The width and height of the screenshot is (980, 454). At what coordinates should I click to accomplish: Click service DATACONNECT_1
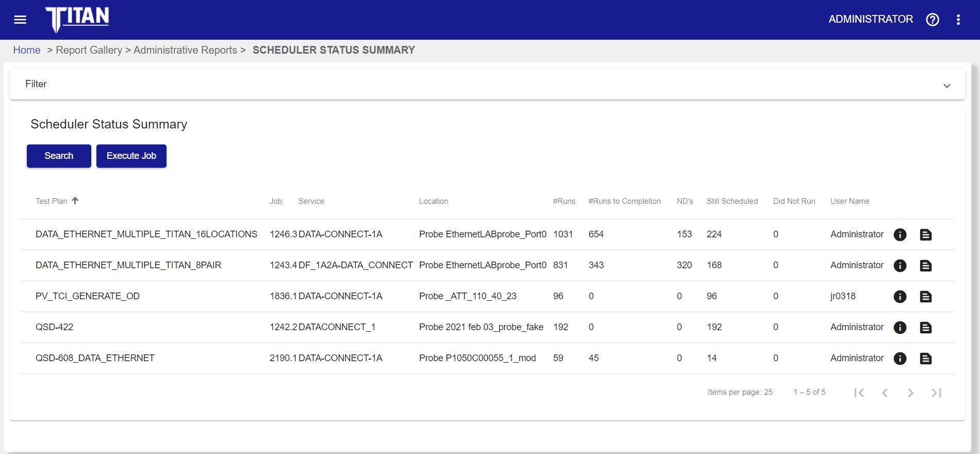coord(337,327)
